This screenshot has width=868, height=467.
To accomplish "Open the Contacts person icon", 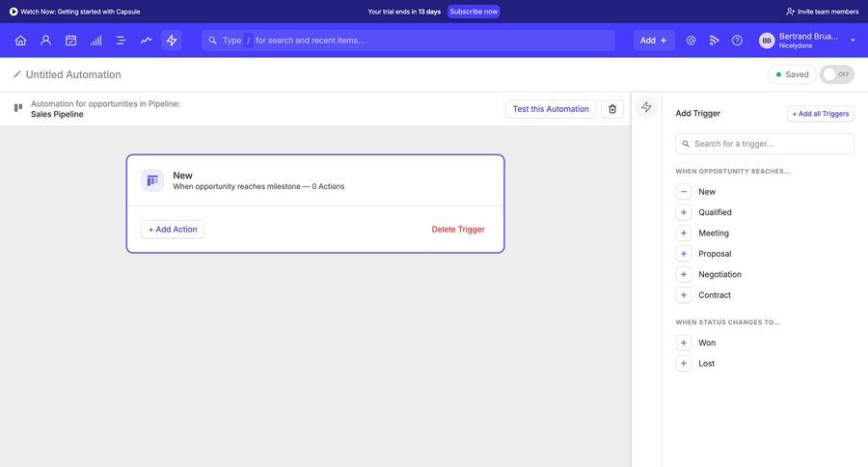I will [45, 41].
